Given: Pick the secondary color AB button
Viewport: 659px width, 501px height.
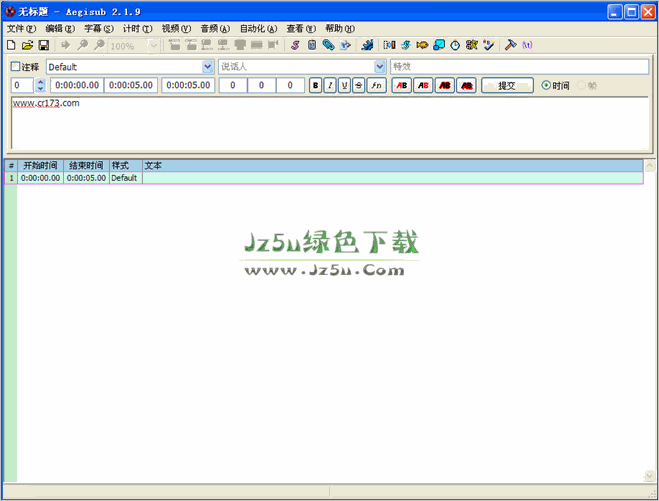Looking at the screenshot, I should (423, 85).
